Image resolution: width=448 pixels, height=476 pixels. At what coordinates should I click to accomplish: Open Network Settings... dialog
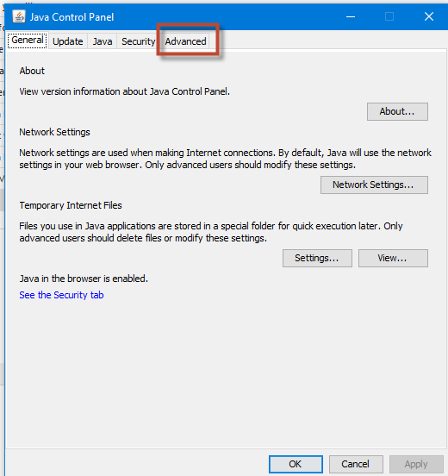[374, 185]
